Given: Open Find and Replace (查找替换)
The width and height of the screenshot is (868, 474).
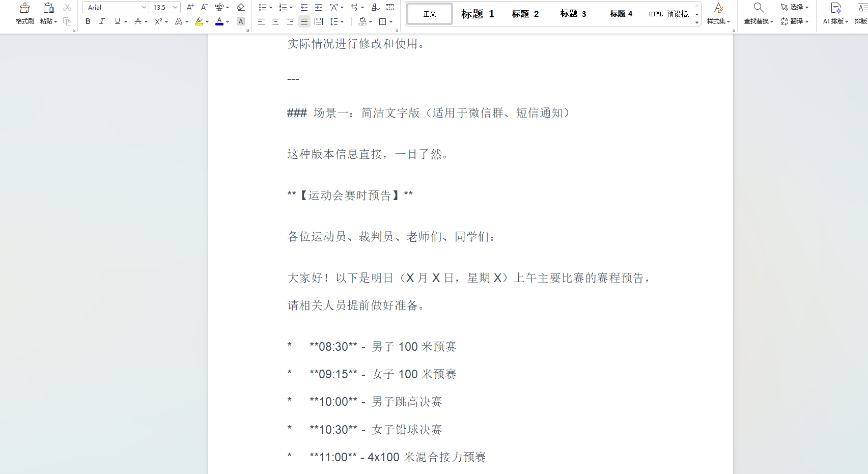Looking at the screenshot, I should pyautogui.click(x=759, y=13).
